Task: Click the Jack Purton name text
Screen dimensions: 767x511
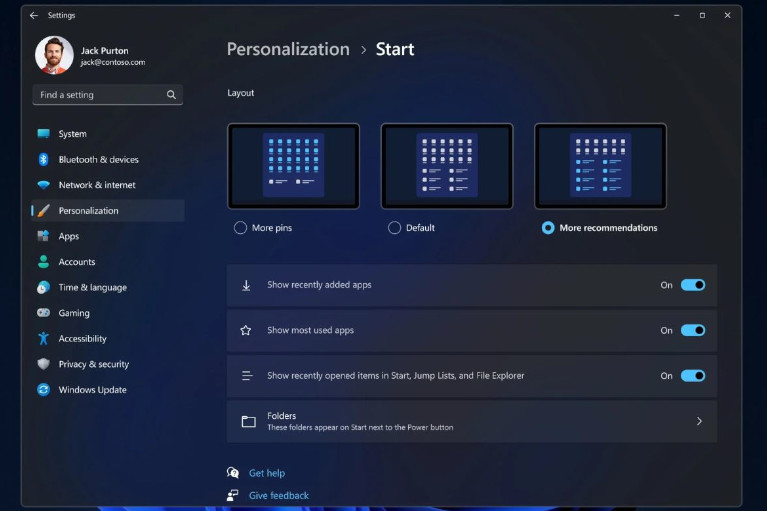Action: click(105, 51)
